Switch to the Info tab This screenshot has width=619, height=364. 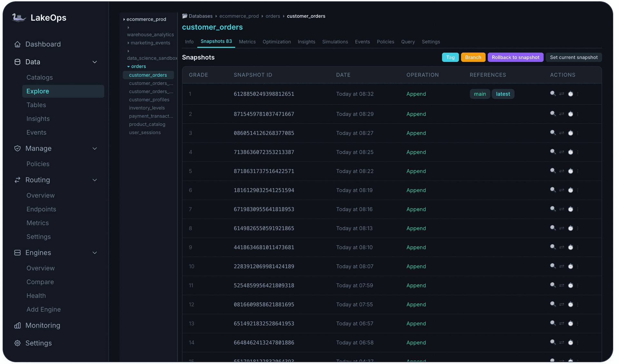[189, 42]
